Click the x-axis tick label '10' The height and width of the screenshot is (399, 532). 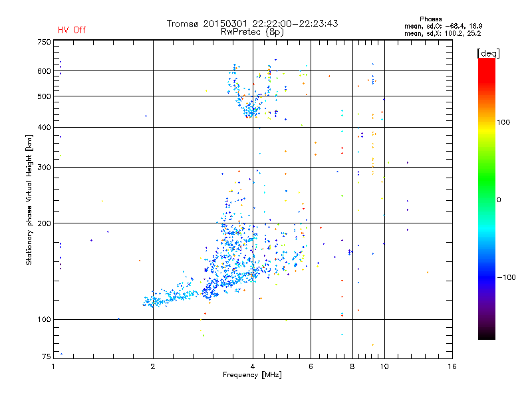(x=384, y=366)
